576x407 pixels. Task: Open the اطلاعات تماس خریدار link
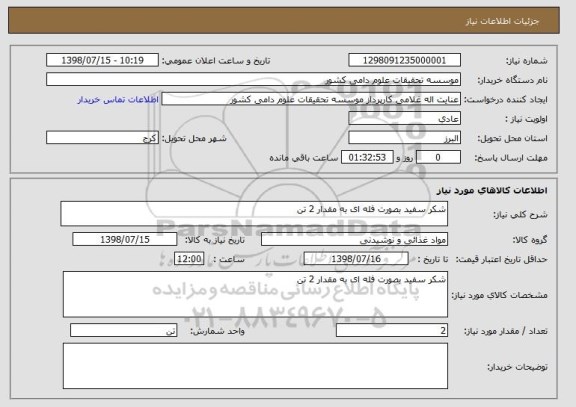pyautogui.click(x=118, y=100)
